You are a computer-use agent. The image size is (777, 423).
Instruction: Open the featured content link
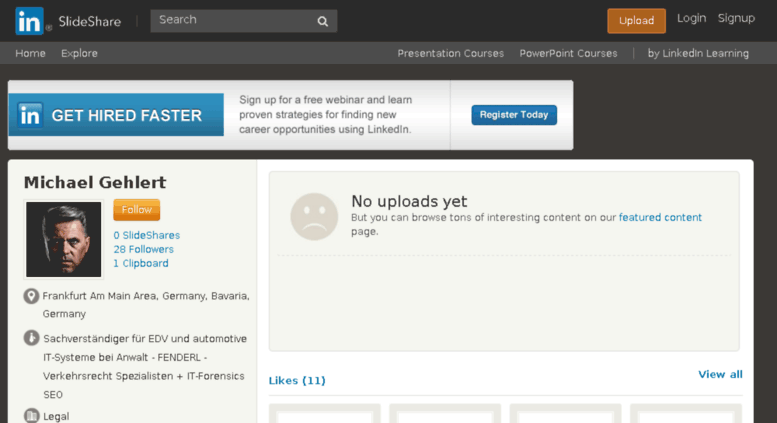tap(660, 217)
